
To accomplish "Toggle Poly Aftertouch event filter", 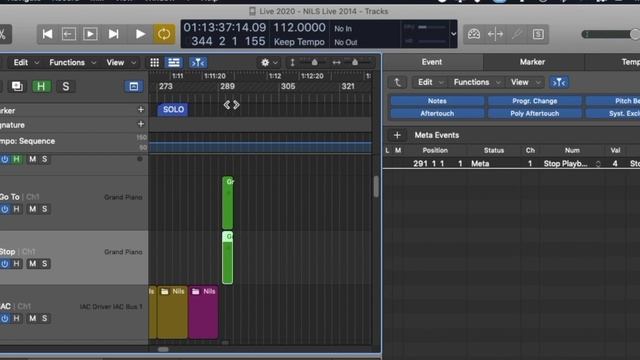I will 535,113.
